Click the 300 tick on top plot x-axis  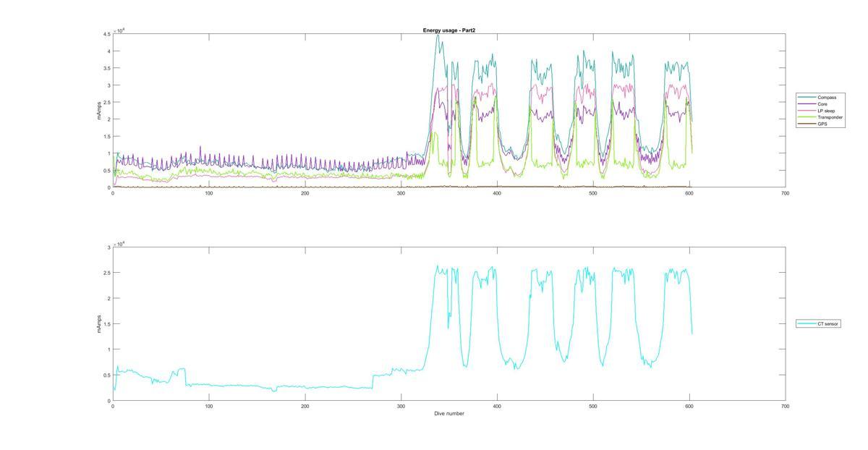[401, 193]
